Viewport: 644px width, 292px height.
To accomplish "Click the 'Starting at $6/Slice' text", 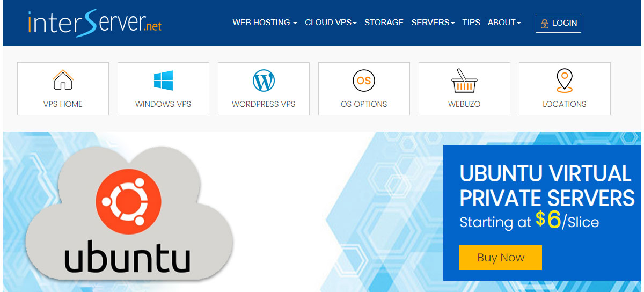I will pos(529,221).
